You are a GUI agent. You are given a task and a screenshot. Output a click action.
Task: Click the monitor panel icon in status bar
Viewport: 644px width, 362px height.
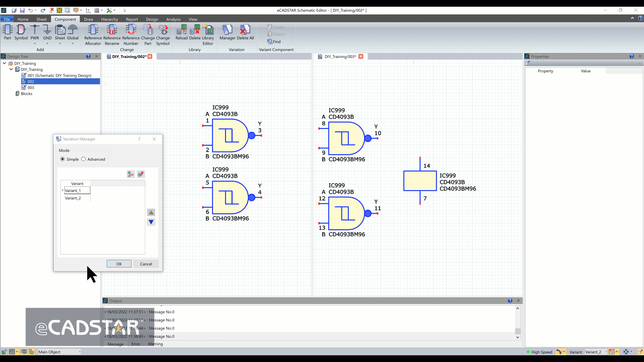[x=24, y=352]
